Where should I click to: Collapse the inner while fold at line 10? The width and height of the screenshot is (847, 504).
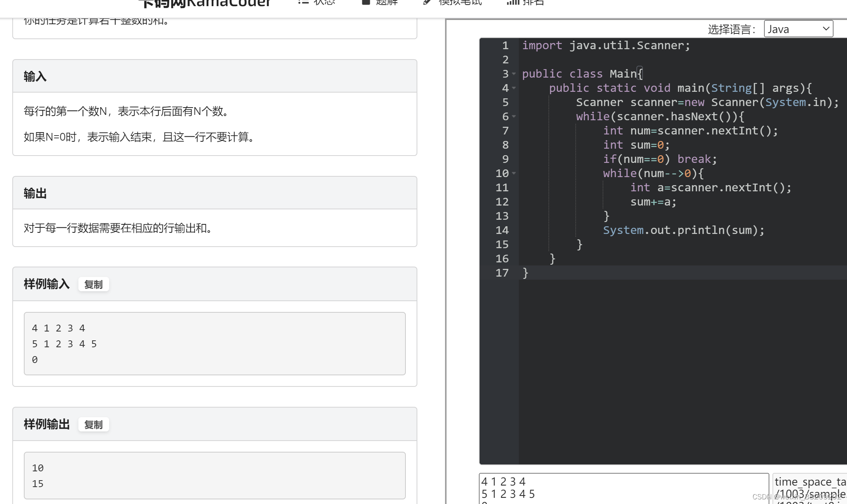tap(514, 173)
